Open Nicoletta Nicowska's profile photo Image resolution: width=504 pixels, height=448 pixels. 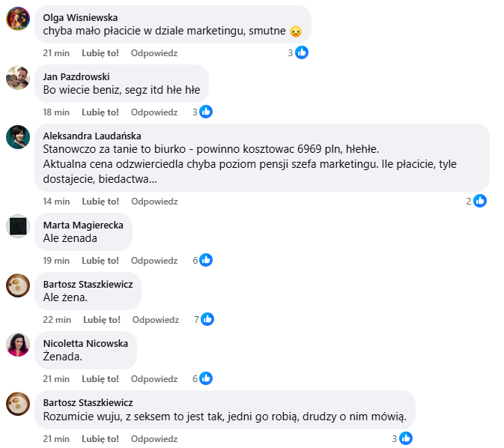point(18,345)
